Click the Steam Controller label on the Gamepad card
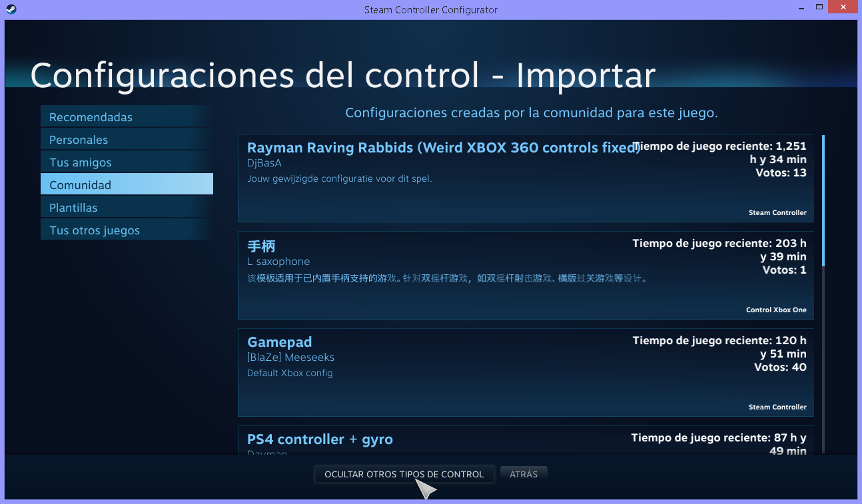This screenshot has width=862, height=504. click(x=777, y=407)
